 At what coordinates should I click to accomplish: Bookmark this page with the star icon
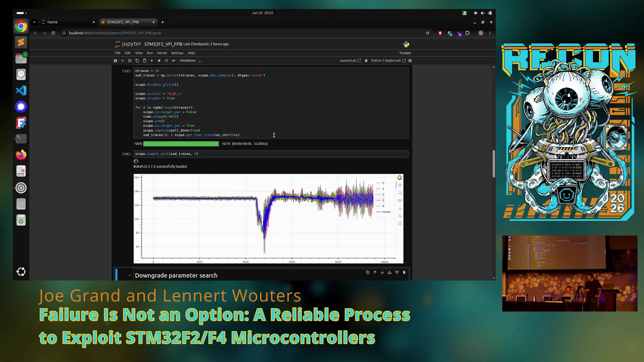[427, 33]
